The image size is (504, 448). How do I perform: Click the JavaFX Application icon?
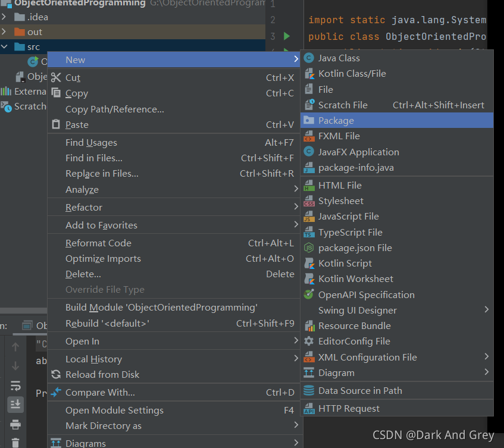(309, 152)
